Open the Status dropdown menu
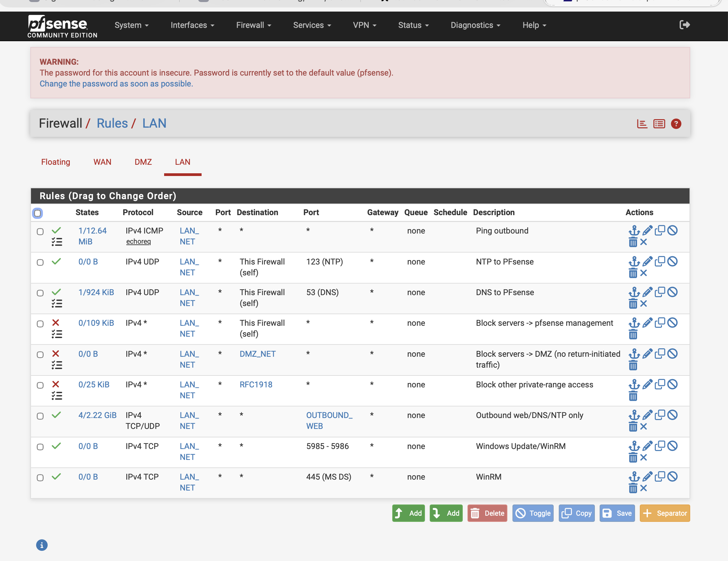 413,25
